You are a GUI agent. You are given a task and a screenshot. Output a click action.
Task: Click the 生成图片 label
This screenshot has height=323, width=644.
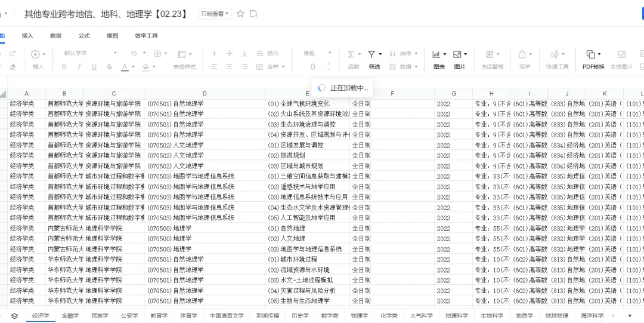[x=621, y=67]
